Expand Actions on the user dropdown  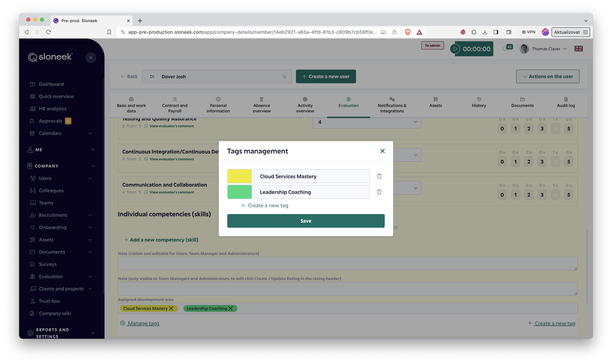[x=547, y=76]
